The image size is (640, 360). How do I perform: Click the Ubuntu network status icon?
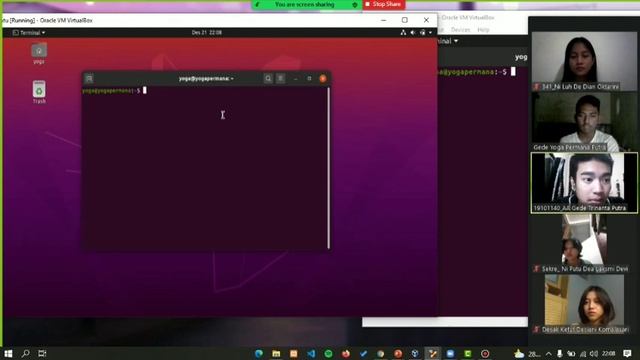click(403, 33)
